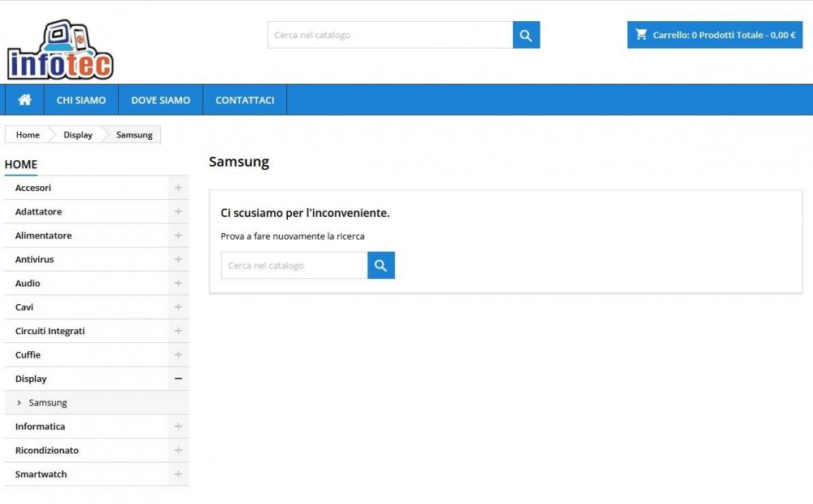Open the DOVE SIAMO menu item
Image resolution: width=813 pixels, height=504 pixels.
[160, 99]
